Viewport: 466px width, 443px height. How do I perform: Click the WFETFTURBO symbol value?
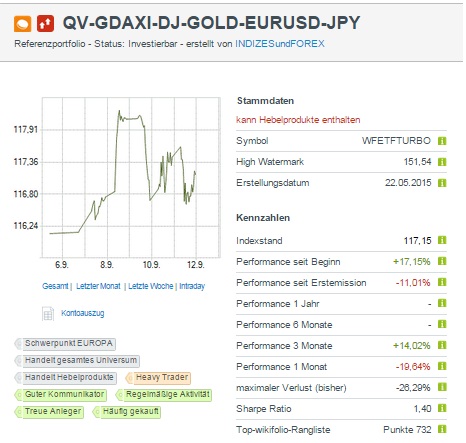tap(396, 141)
